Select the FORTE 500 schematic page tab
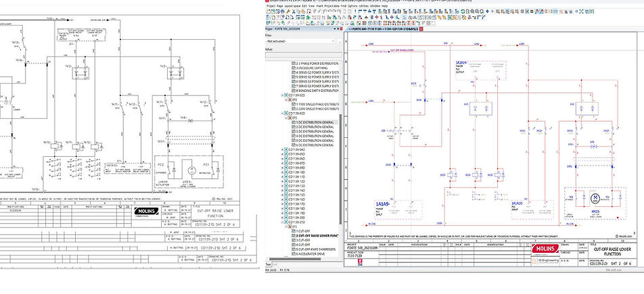The image size is (644, 294). coord(383,29)
